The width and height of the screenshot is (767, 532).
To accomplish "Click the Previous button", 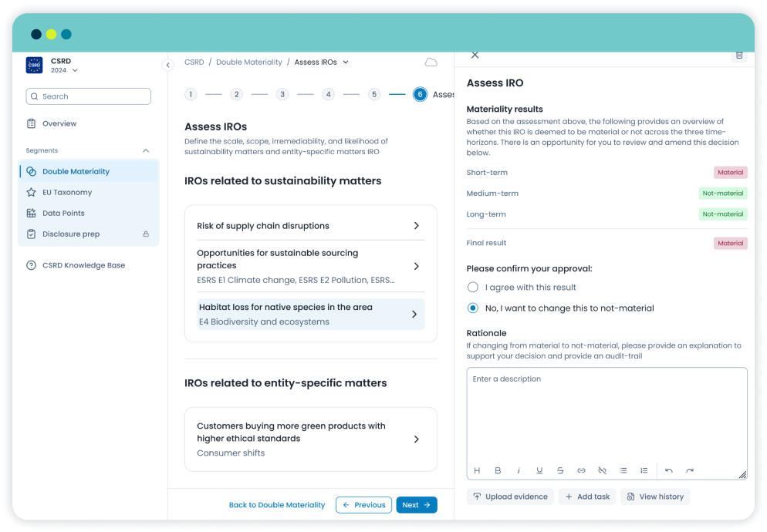I will 364,505.
